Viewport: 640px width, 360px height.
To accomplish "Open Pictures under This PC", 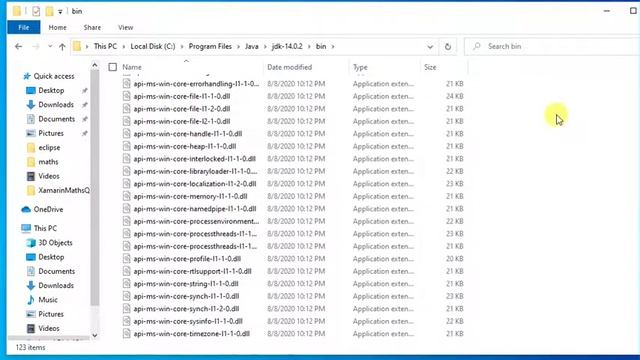I will [51, 314].
